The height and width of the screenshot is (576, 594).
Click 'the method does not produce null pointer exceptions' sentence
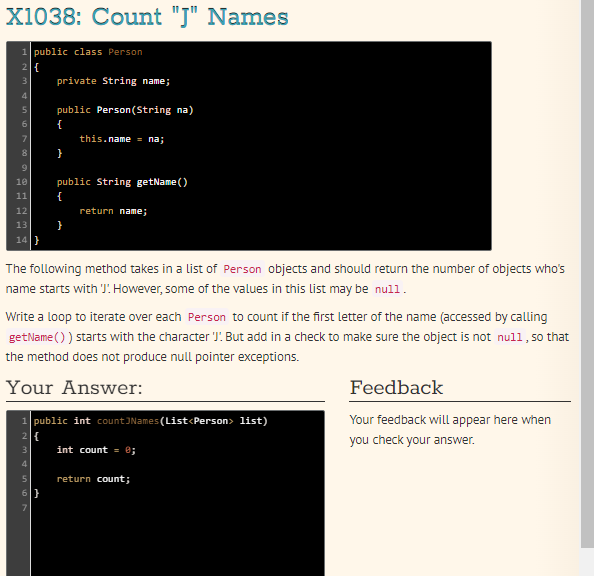pyautogui.click(x=152, y=357)
